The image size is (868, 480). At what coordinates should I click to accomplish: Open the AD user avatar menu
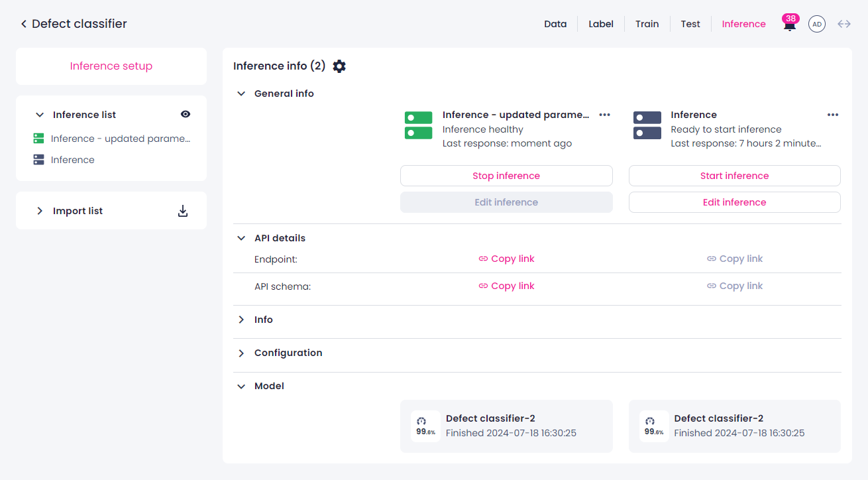[817, 24]
